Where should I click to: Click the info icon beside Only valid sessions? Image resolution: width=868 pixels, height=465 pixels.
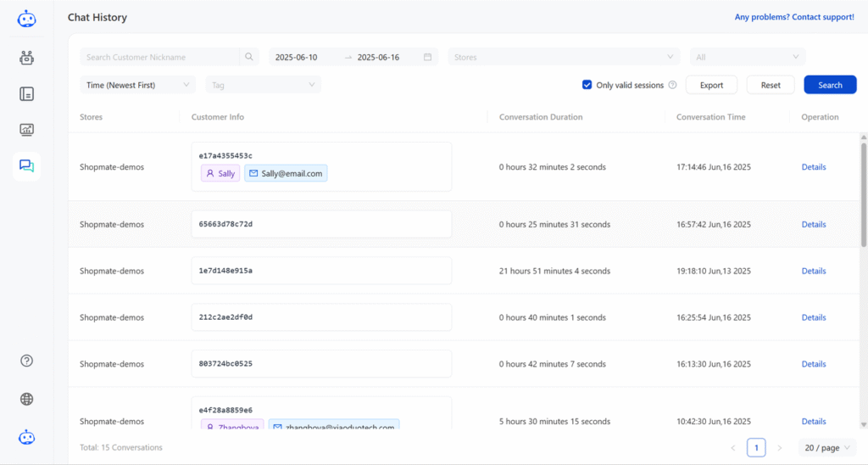pos(672,85)
